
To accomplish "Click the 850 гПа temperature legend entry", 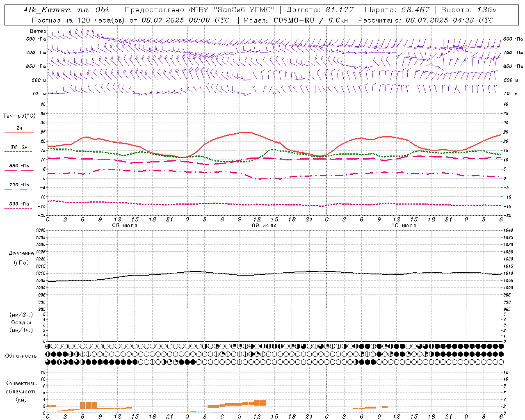I will point(19,166).
